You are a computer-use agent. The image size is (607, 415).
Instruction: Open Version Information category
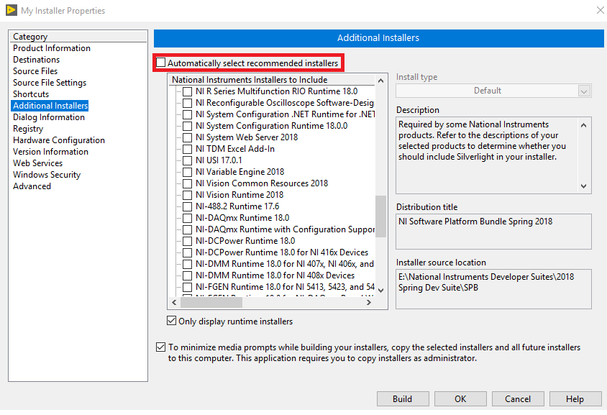click(51, 152)
